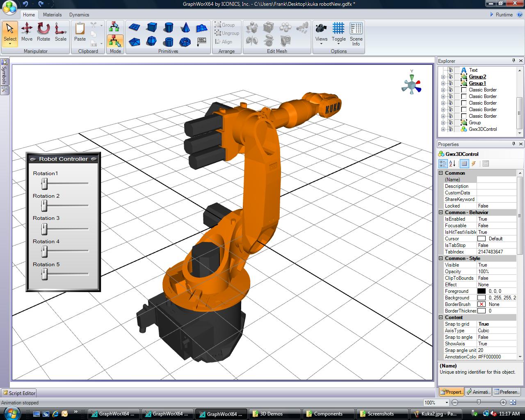Toggle visibility eye for Gwx3DControl

[451, 129]
